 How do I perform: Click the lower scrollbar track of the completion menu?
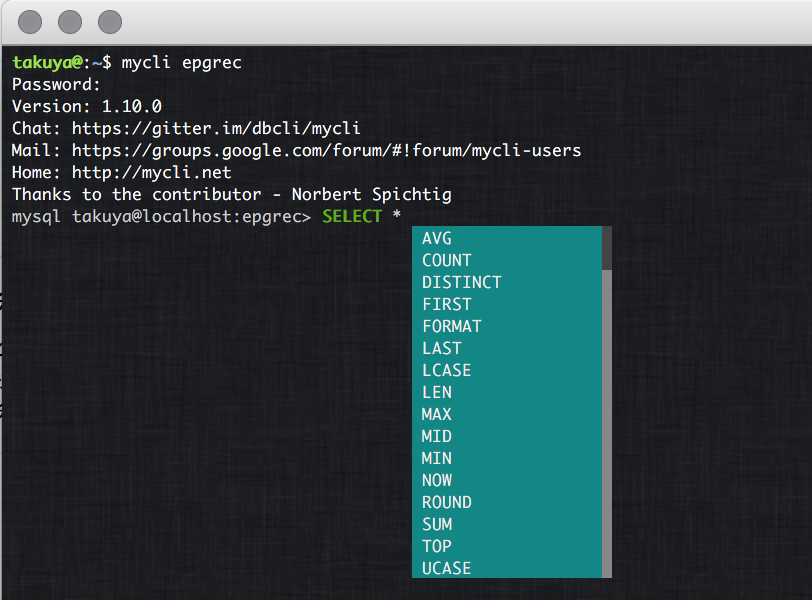click(607, 424)
